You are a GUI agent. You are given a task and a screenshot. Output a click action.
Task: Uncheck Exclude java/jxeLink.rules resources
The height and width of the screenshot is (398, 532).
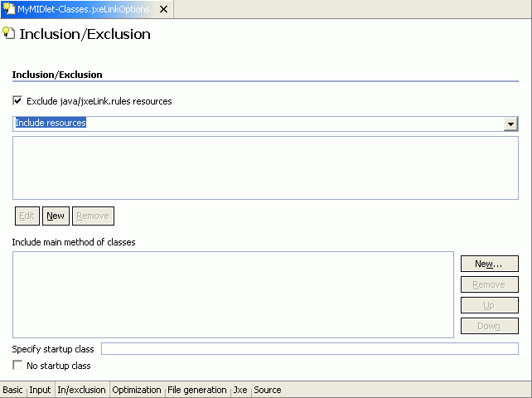coord(17,101)
